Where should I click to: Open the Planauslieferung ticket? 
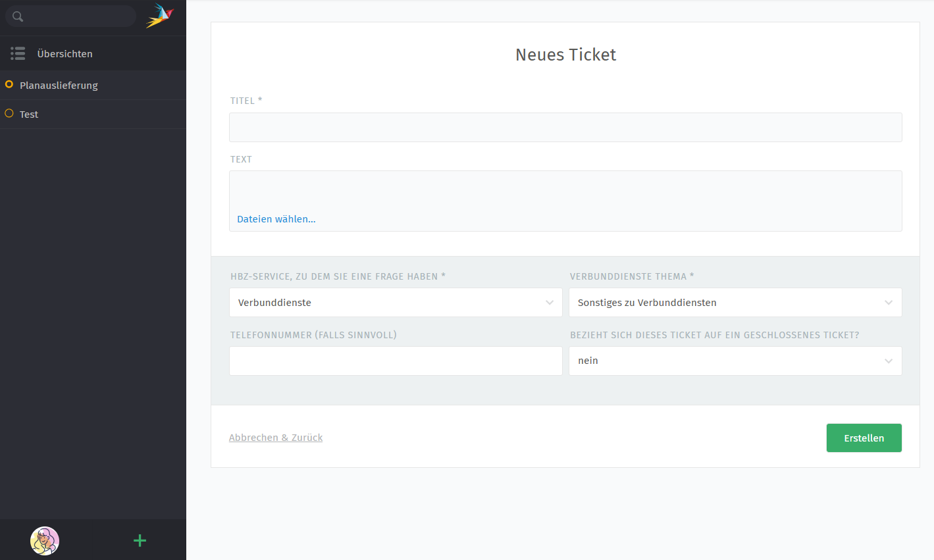coord(59,86)
